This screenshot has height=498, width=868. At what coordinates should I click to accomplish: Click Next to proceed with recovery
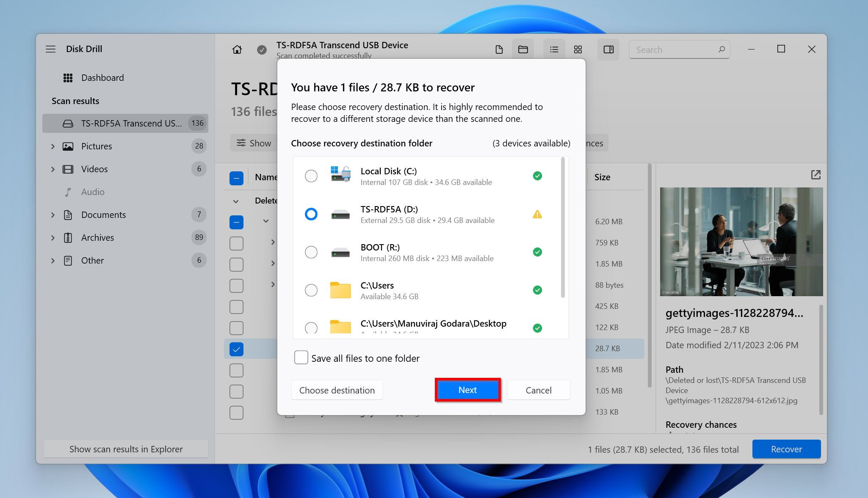click(467, 390)
